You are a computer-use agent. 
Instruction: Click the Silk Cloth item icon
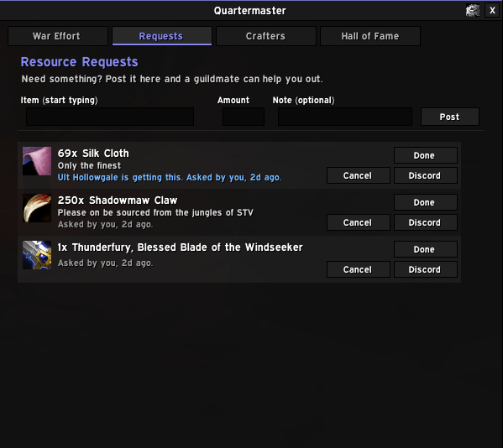click(x=37, y=161)
